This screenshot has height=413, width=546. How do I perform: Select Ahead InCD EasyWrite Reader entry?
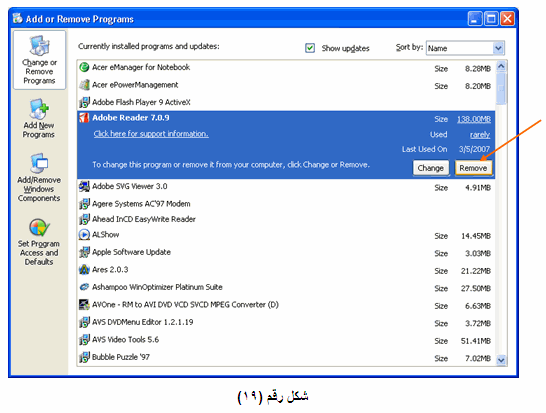[x=286, y=219]
